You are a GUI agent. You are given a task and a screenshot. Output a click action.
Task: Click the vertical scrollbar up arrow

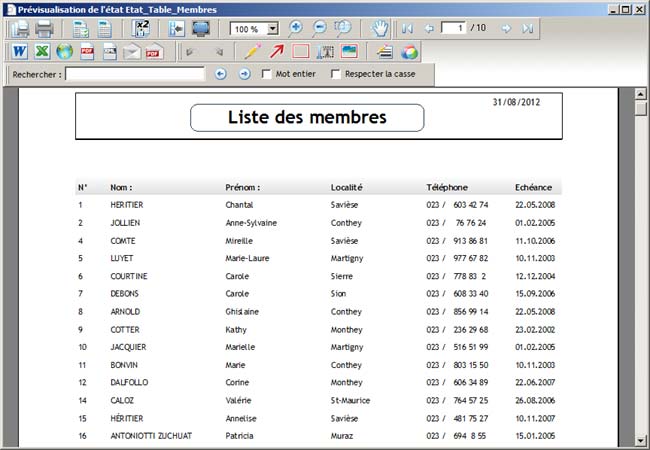click(x=641, y=94)
